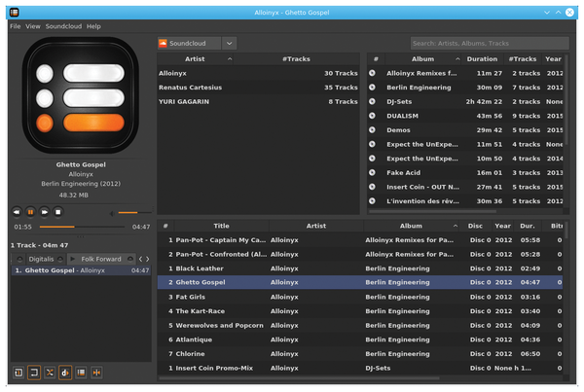Click the album list vertical scrollbar
Image resolution: width=584 pixels, height=392 pixels.
tap(566, 100)
